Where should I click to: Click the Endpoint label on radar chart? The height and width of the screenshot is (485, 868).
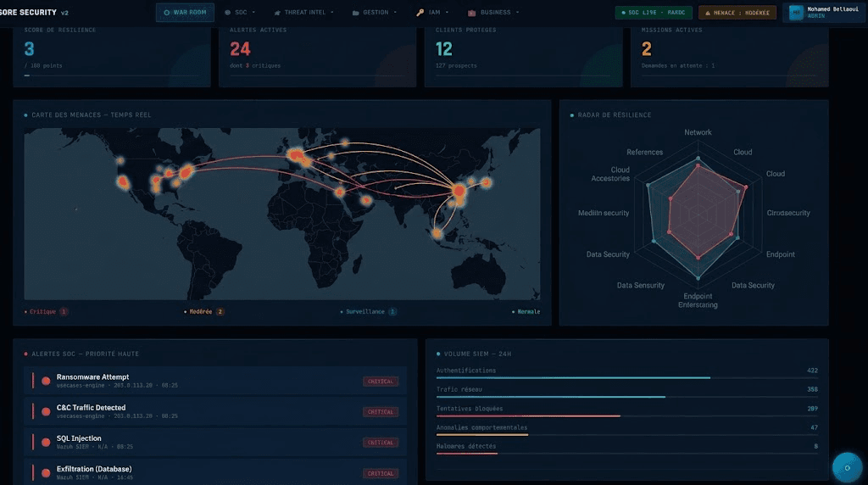(x=780, y=254)
